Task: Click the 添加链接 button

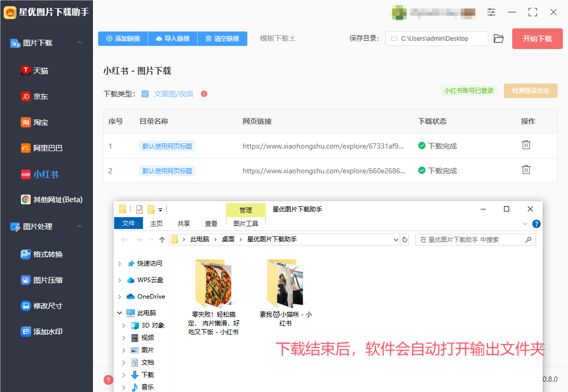Action: coord(123,39)
